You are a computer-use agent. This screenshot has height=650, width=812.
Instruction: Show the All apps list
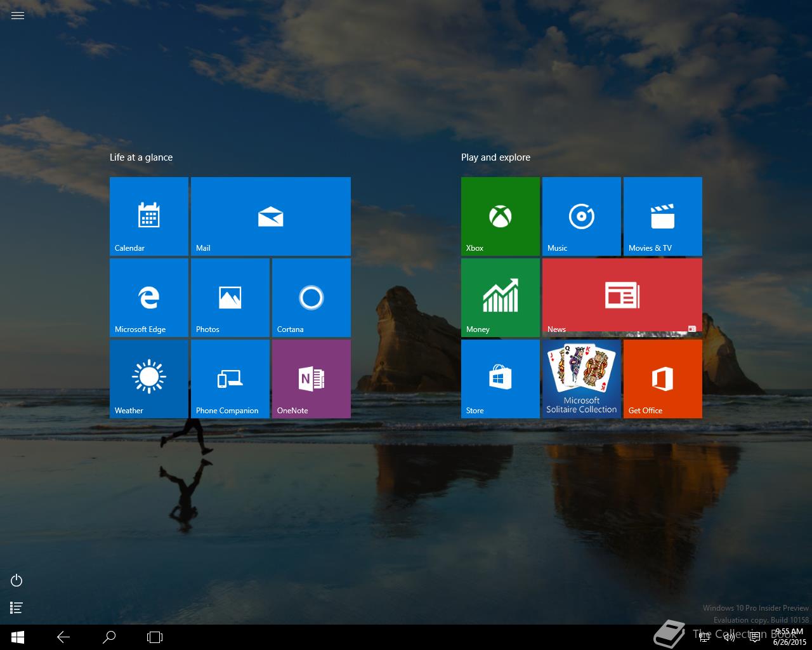tap(16, 608)
